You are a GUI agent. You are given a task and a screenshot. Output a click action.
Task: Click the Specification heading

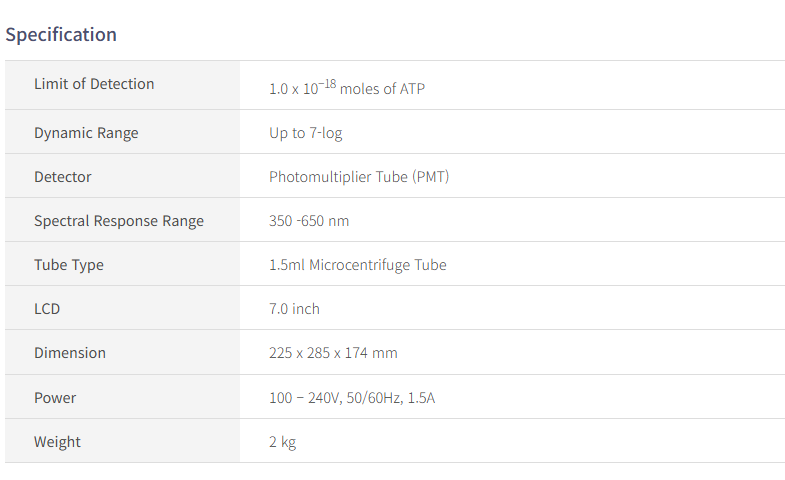(x=61, y=35)
